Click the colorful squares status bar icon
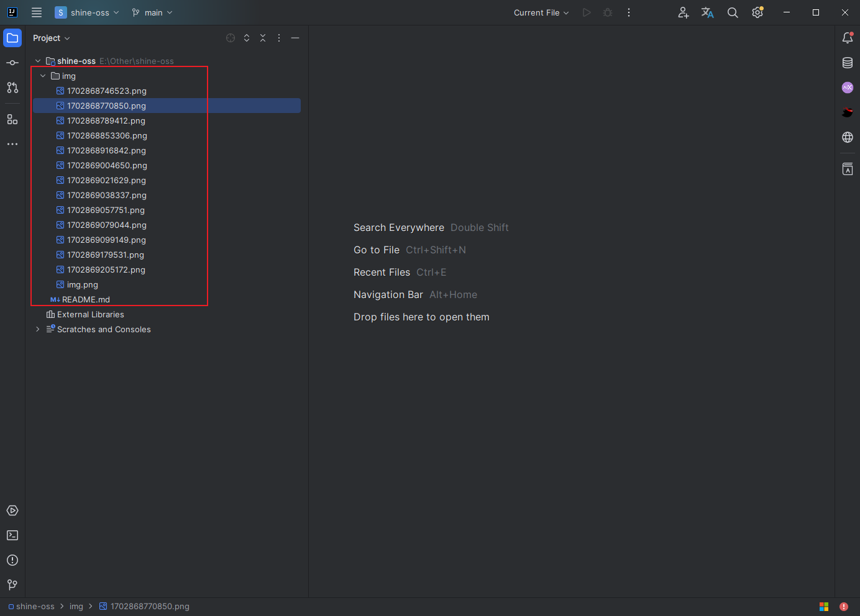This screenshot has width=860, height=616. point(824,607)
